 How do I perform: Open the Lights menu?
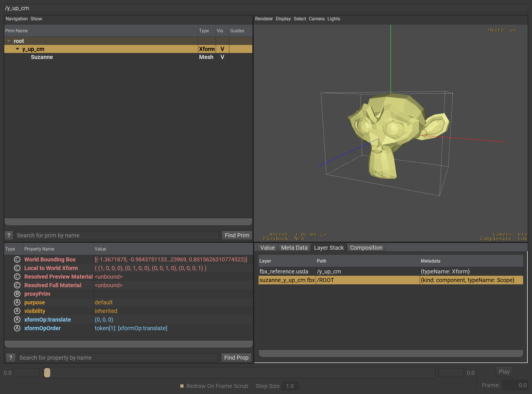334,19
